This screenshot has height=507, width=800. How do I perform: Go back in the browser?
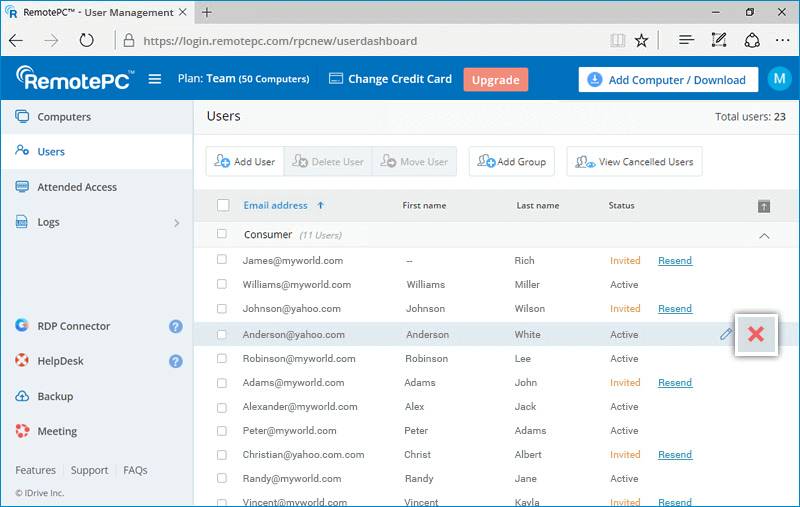click(16, 40)
